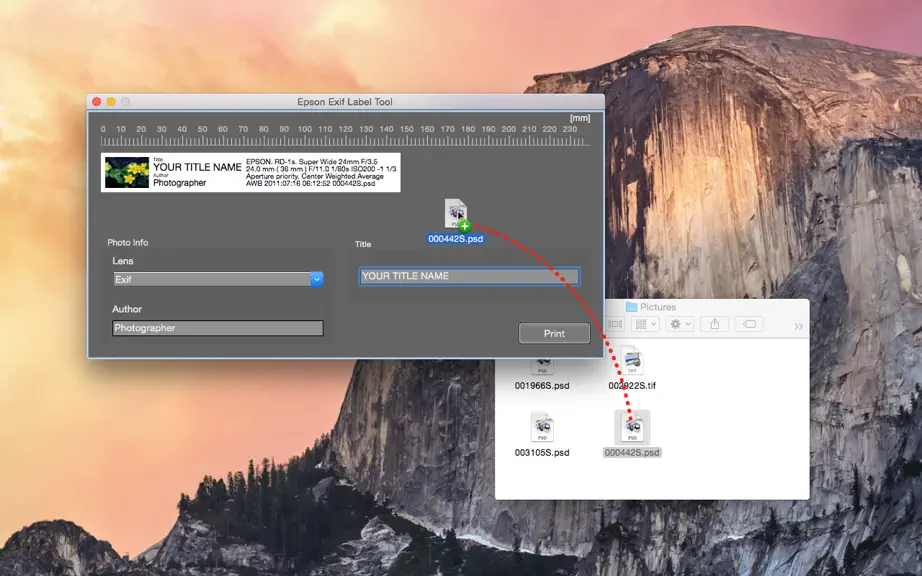The height and width of the screenshot is (576, 922).
Task: Click the label preview Exif text area
Action: click(321, 172)
